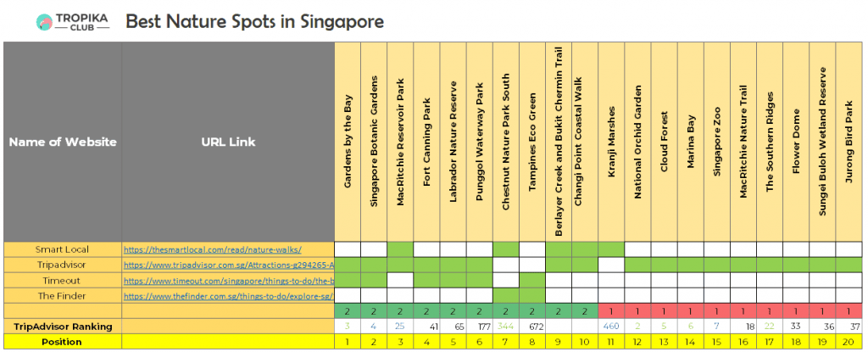868x352 pixels.
Task: Select the yellow 'Position' row label
Action: (63, 342)
